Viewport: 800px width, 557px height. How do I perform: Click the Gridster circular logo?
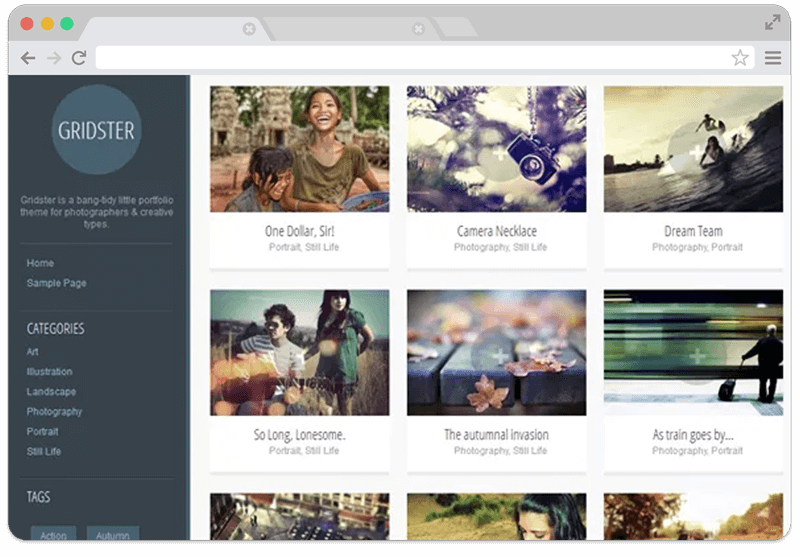[x=96, y=130]
